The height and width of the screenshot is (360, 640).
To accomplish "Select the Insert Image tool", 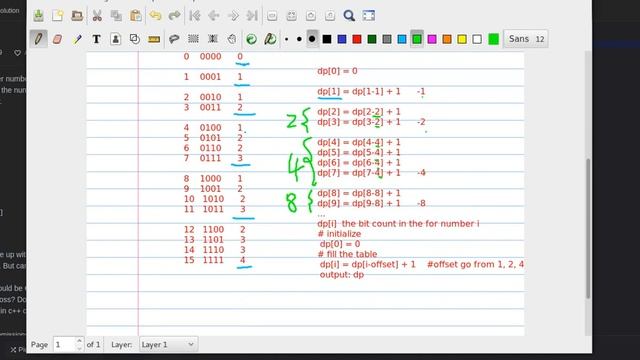I will pos(116,39).
